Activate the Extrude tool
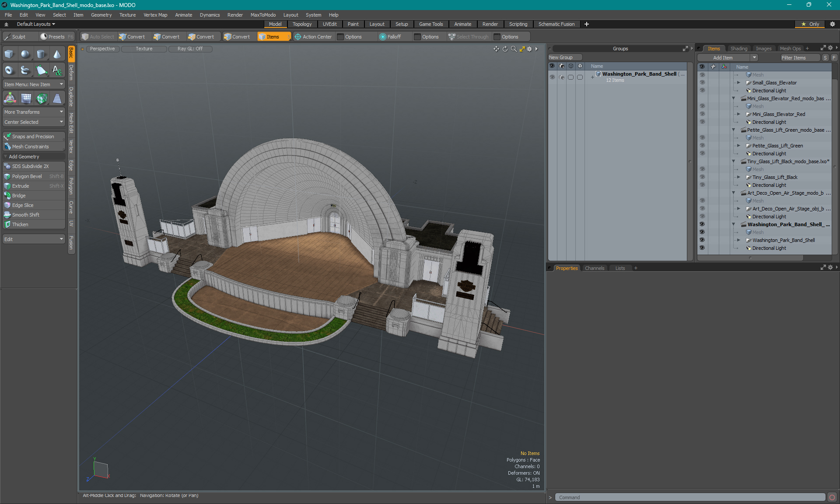The image size is (840, 504). [x=34, y=186]
